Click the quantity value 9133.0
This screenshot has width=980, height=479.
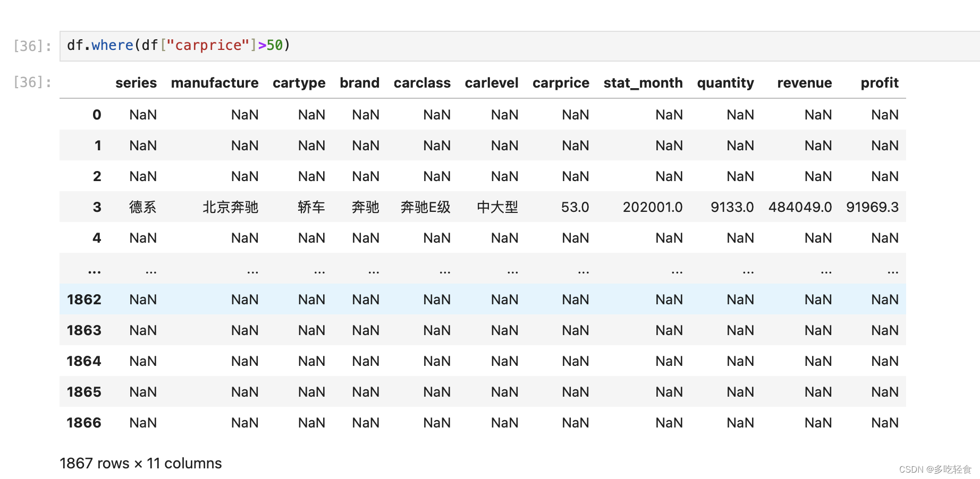click(x=732, y=207)
